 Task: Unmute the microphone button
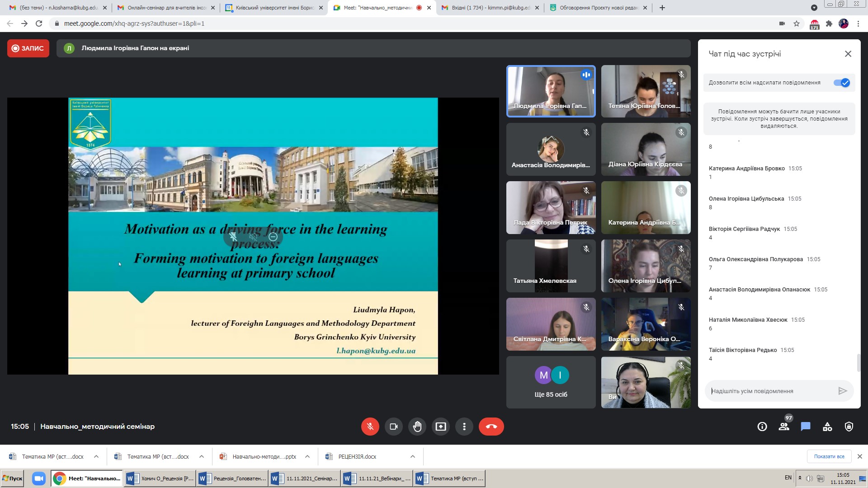tap(370, 427)
